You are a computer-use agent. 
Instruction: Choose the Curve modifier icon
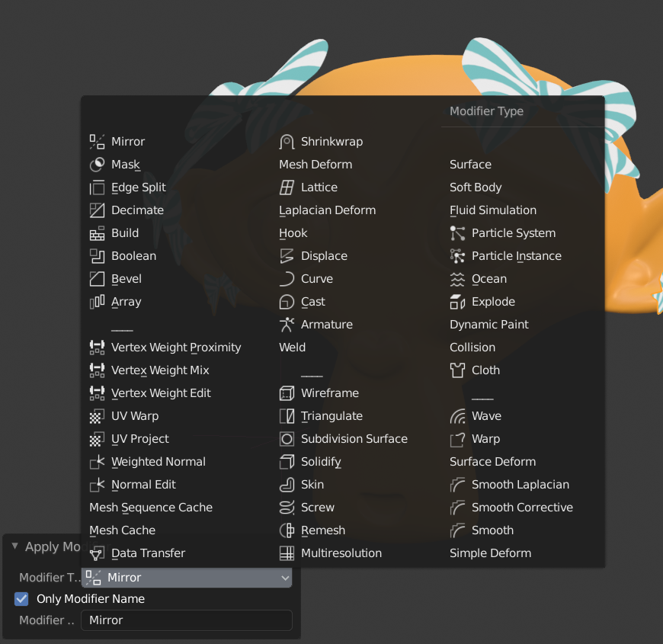point(287,279)
